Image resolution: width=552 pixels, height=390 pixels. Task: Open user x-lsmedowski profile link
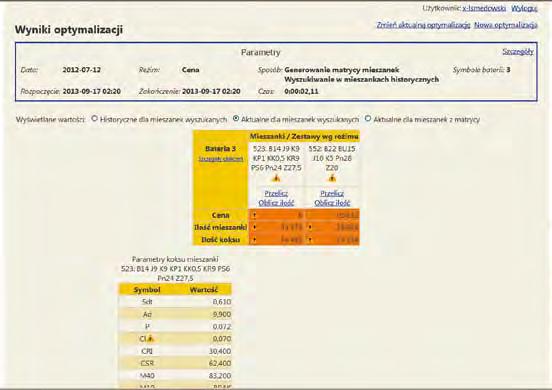point(484,8)
